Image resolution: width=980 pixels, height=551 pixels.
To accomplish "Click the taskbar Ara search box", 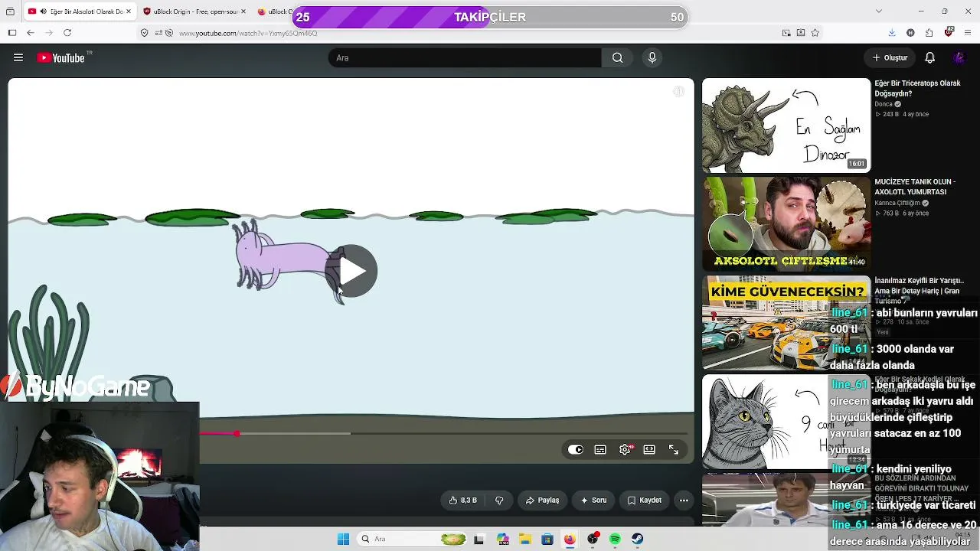I will coord(413,539).
